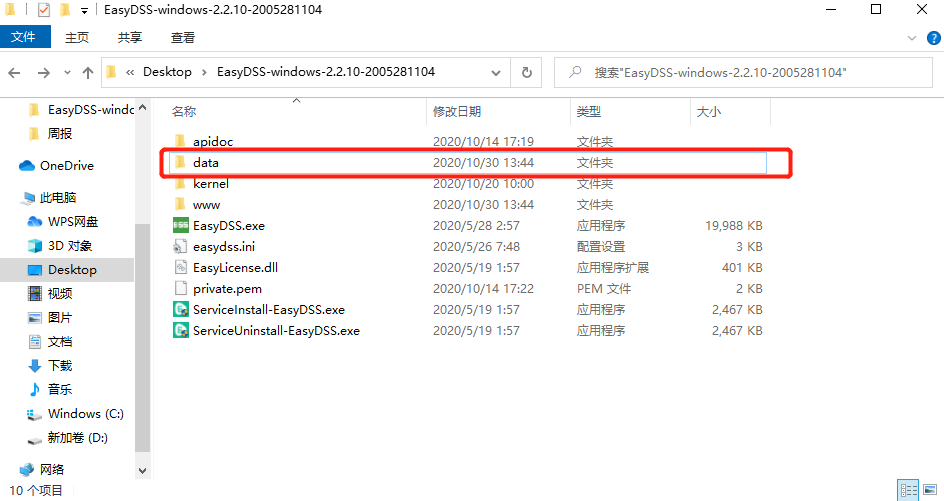944x501 pixels.
Task: Go up one folder level
Action: 88,73
